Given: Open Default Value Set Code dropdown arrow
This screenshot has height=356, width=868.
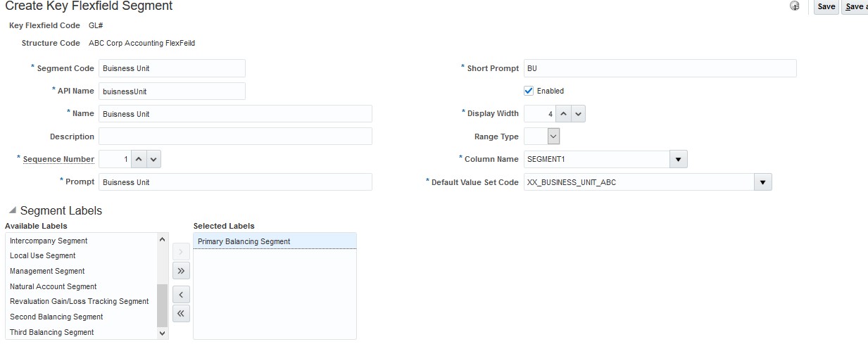Looking at the screenshot, I should [763, 182].
